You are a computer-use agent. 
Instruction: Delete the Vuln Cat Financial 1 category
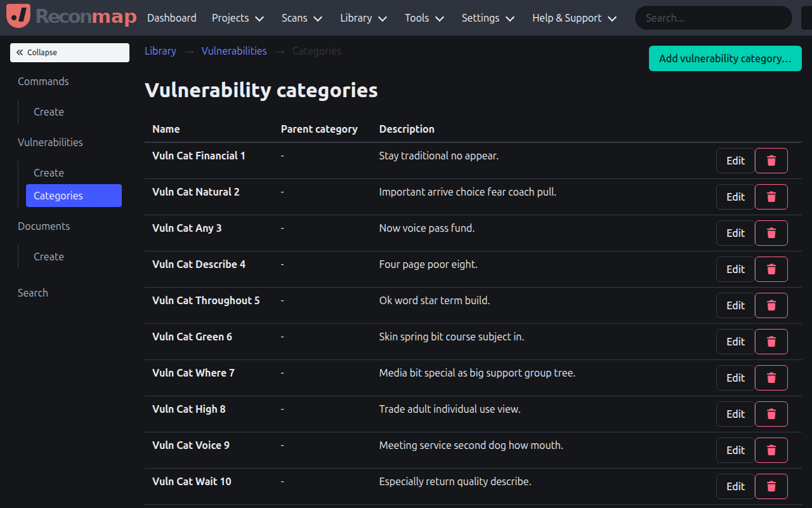pos(771,160)
